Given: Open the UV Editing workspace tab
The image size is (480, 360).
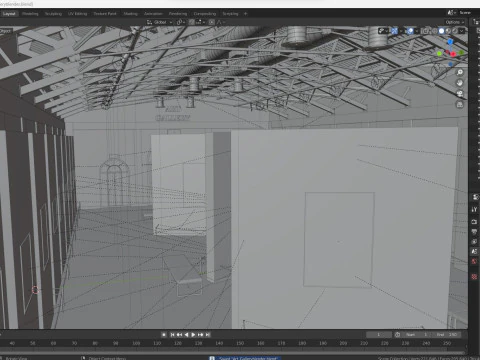Looking at the screenshot, I should tap(77, 14).
